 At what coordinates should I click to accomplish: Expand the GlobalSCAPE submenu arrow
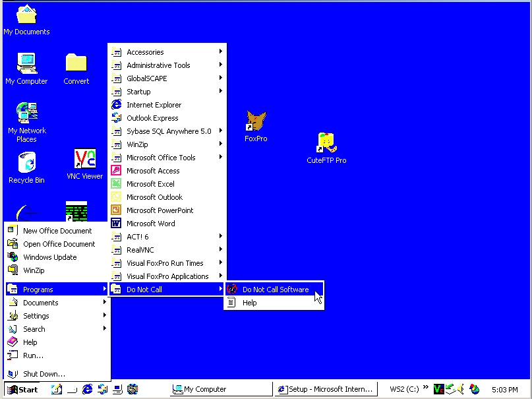[x=221, y=78]
